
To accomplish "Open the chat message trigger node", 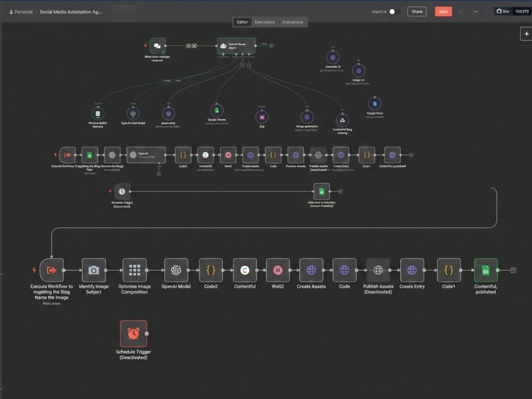I will pyautogui.click(x=157, y=46).
